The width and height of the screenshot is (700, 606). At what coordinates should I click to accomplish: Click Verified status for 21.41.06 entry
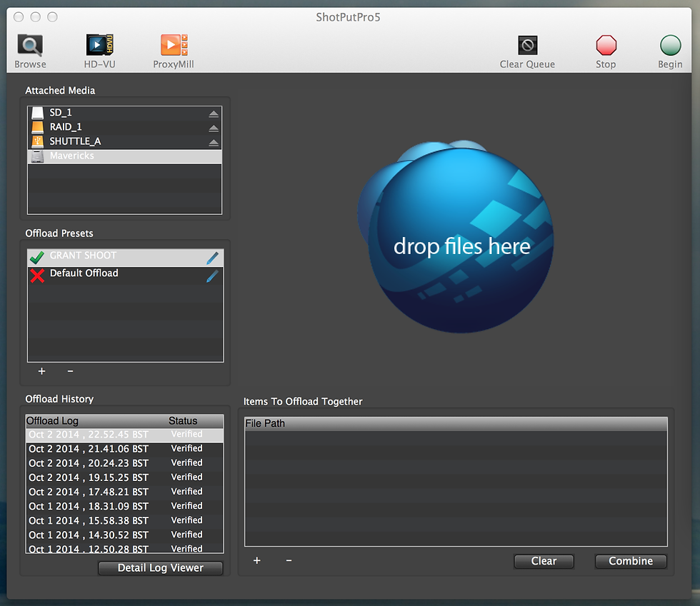[186, 448]
